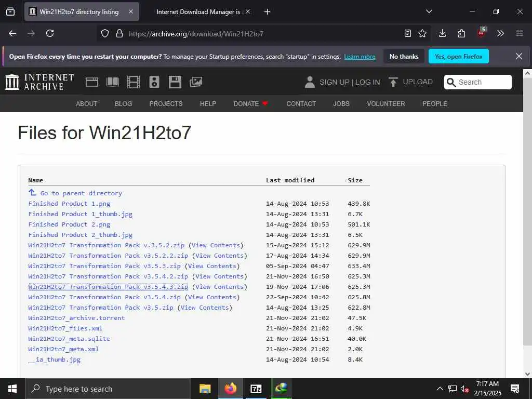Follow the Learn more link
This screenshot has width=532, height=399.
click(x=360, y=57)
